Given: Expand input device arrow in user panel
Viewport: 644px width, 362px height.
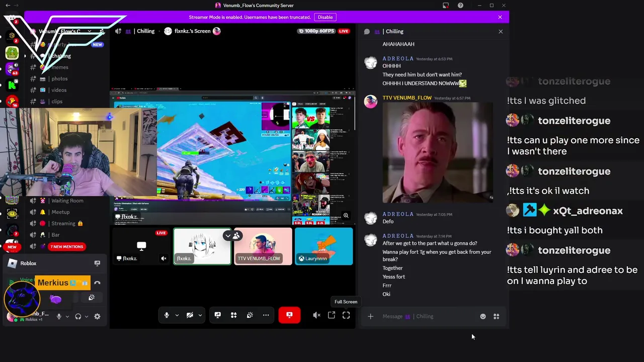Looking at the screenshot, I should [x=67, y=316].
